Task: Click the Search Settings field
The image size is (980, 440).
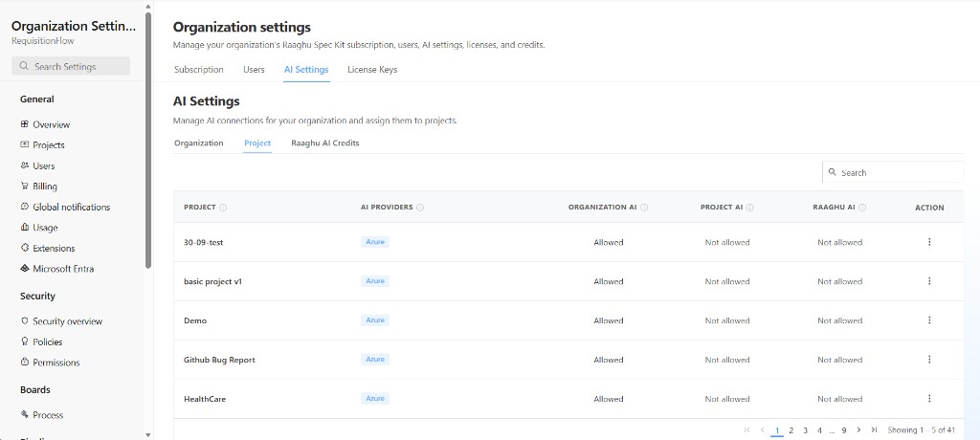Action: tap(71, 66)
